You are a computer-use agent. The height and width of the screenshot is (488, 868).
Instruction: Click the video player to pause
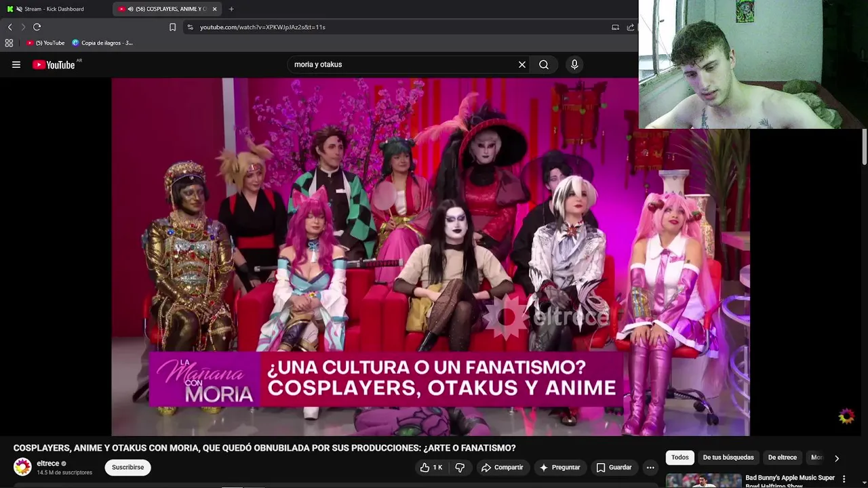(431, 256)
